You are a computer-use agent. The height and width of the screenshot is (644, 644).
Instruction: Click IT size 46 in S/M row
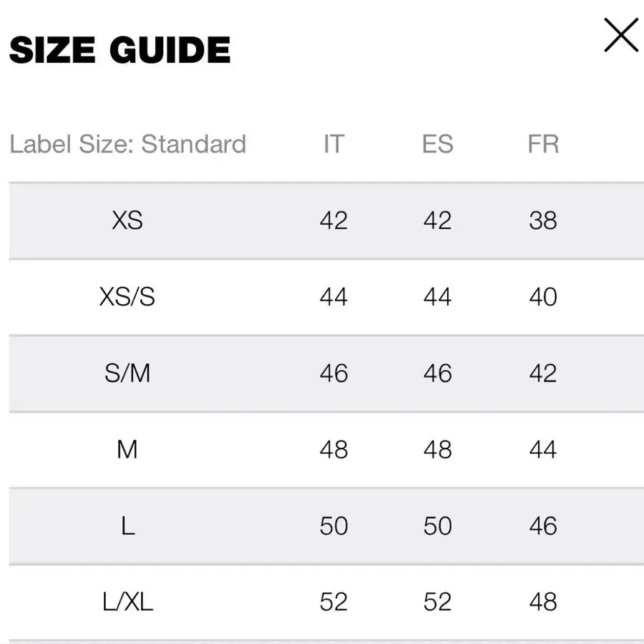pos(333,373)
